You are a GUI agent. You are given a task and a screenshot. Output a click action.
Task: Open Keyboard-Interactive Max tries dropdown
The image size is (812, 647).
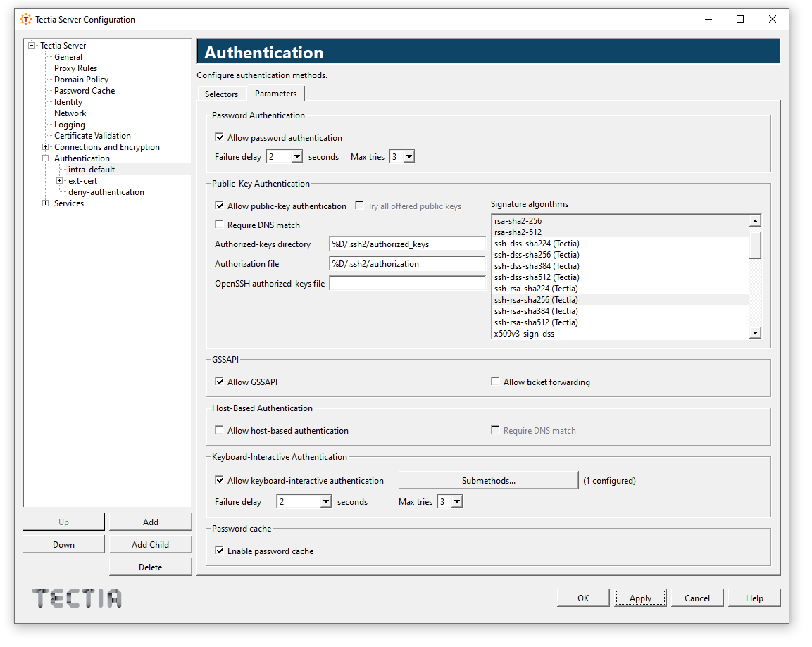[457, 501]
